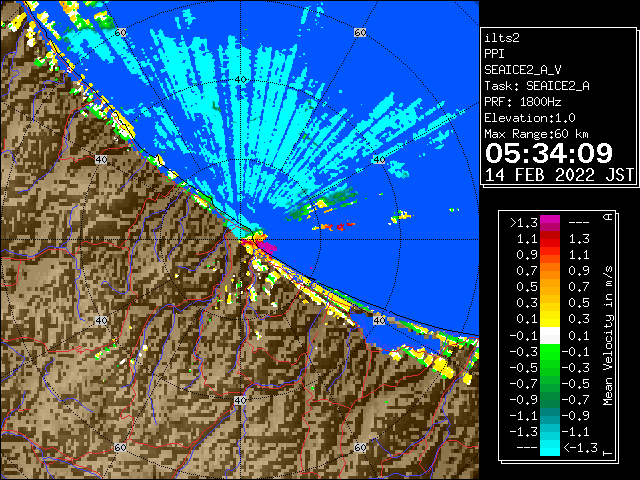
Task: Select the '14 FEB 2022 JST' date
Action: (x=559, y=175)
